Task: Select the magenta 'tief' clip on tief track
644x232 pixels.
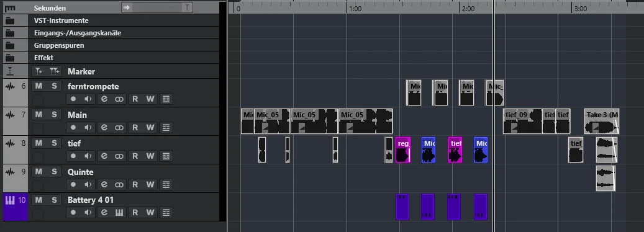Action: coord(455,150)
